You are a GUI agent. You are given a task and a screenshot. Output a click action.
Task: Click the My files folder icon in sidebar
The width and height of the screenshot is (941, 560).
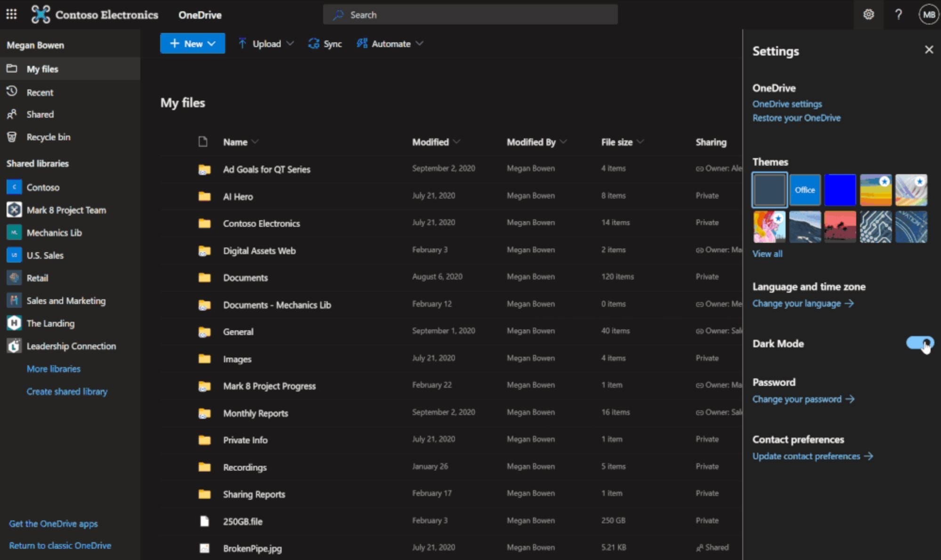pyautogui.click(x=12, y=69)
